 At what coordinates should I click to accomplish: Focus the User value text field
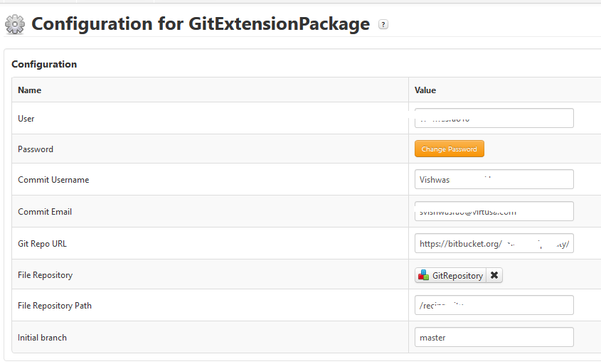[494, 118]
